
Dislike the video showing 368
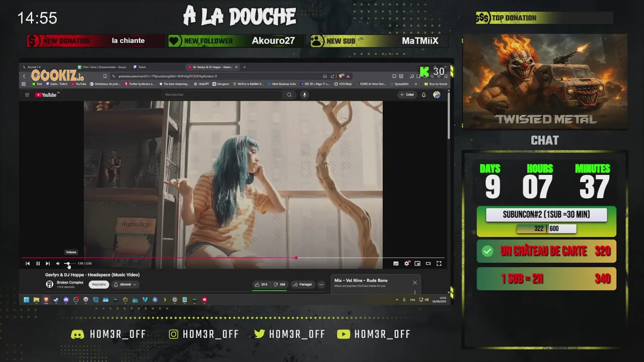tap(280, 285)
